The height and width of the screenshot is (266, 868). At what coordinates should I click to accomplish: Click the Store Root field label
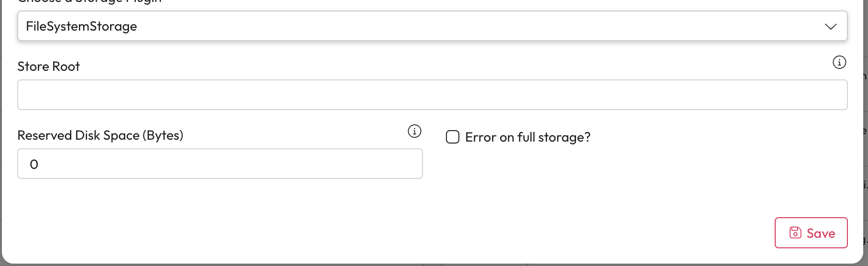(48, 66)
